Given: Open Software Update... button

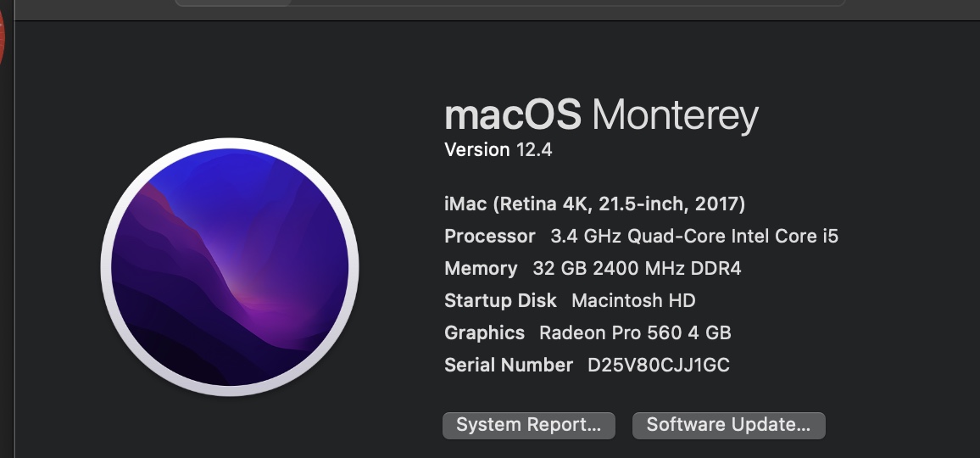Looking at the screenshot, I should click(728, 425).
